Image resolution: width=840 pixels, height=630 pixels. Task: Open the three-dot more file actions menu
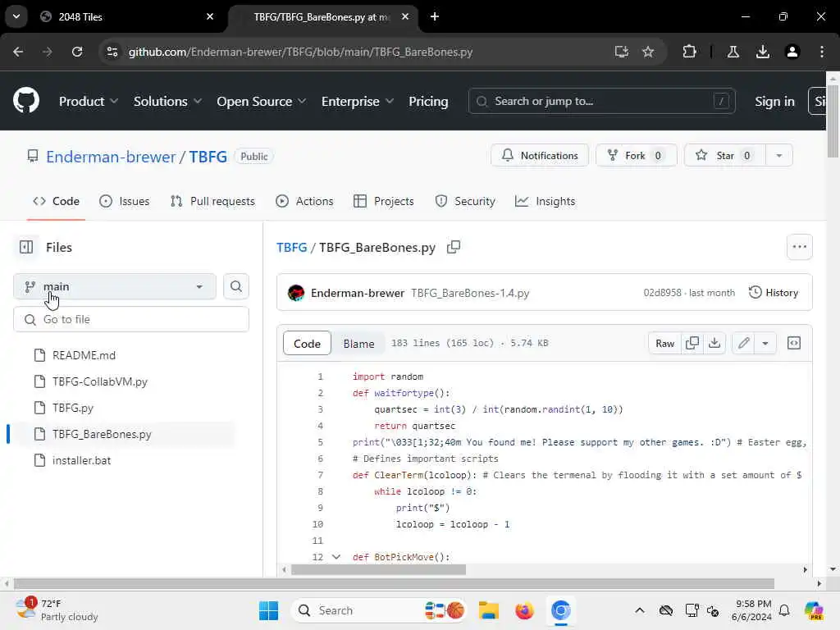[799, 247]
